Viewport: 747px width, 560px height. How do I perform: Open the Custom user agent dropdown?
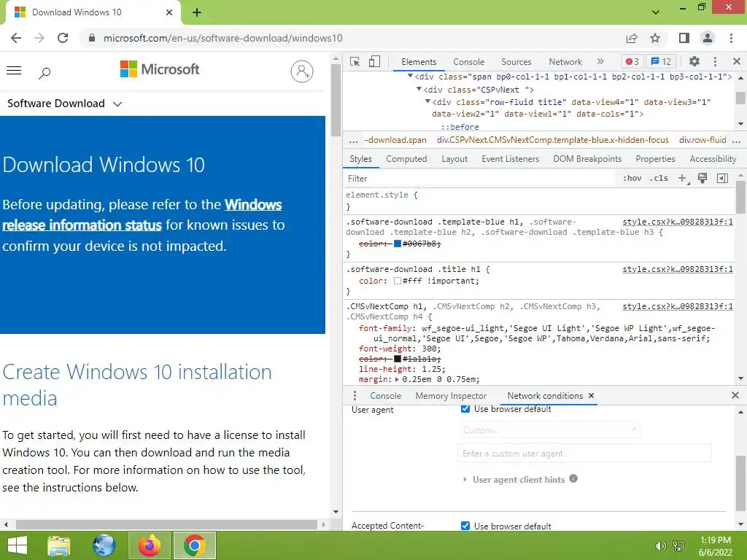click(x=549, y=430)
